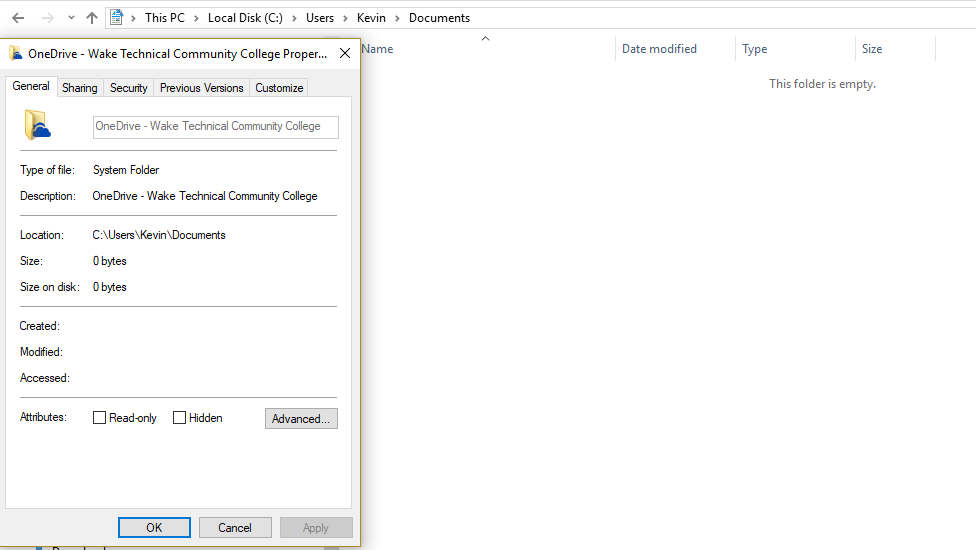Image resolution: width=976 pixels, height=550 pixels.
Task: Toggle the Hidden attribute checkbox
Action: click(179, 417)
